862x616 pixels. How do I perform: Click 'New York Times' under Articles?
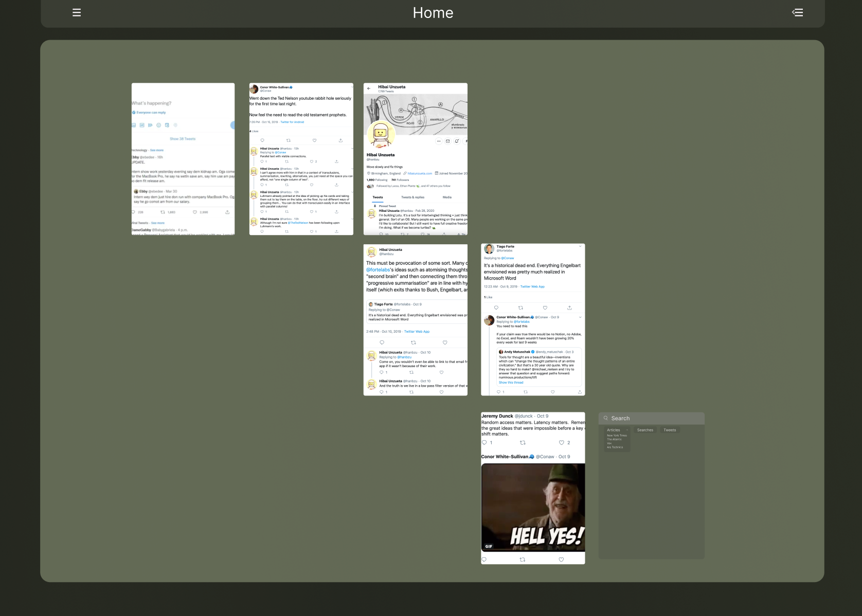pos(617,436)
